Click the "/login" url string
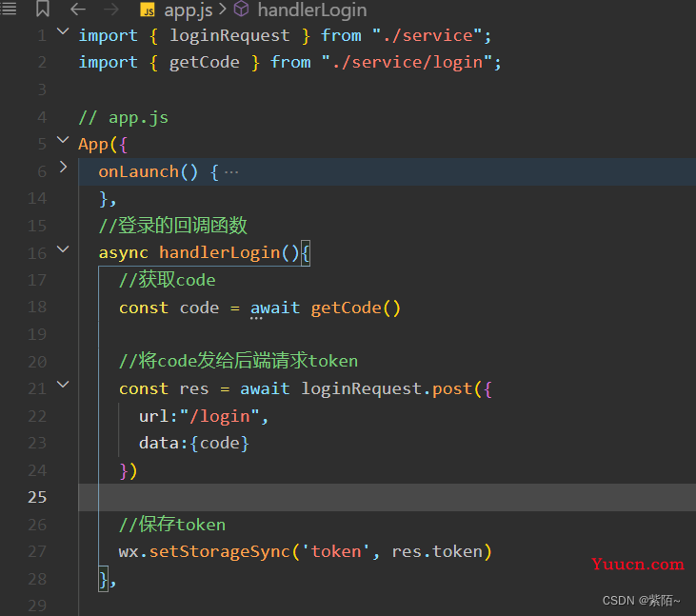The height and width of the screenshot is (616, 696). click(x=220, y=416)
